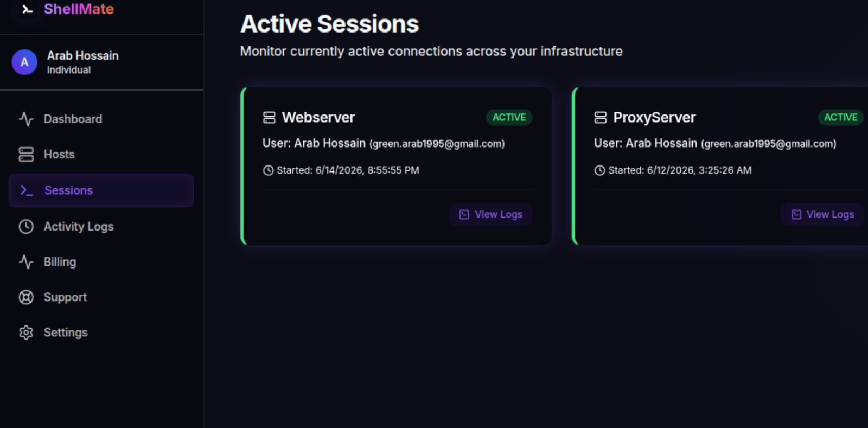Click the Webserver session start time clock icon
The width and height of the screenshot is (868, 428).
pos(268,170)
